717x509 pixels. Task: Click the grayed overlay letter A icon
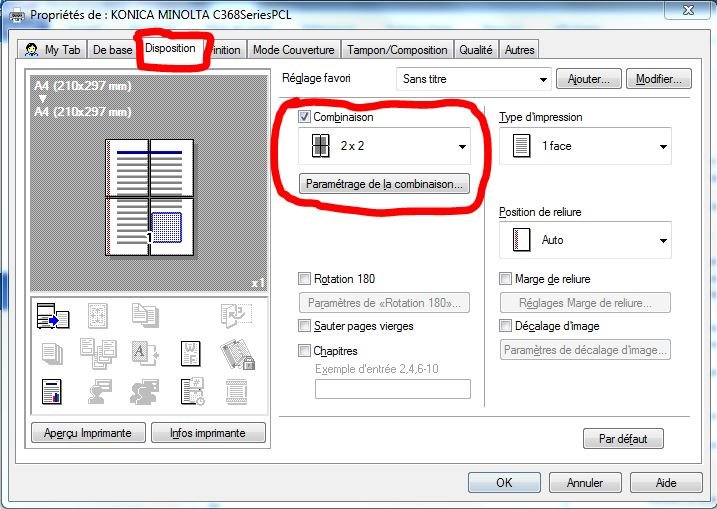pyautogui.click(x=144, y=354)
